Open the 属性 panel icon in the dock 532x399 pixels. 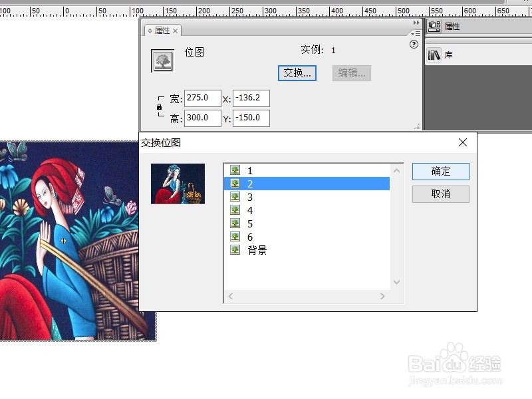pyautogui.click(x=434, y=26)
